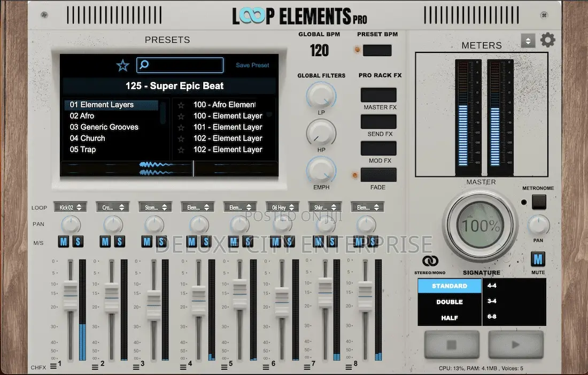Image resolution: width=588 pixels, height=375 pixels.
Task: Open the Cro... loop dropdown
Action: (112, 207)
